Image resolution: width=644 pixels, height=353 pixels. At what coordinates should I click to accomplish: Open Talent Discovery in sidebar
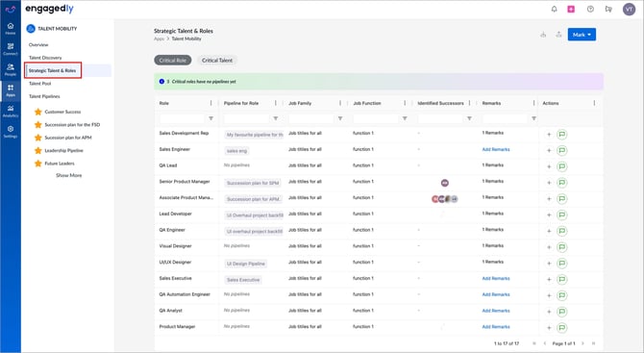[x=45, y=58]
